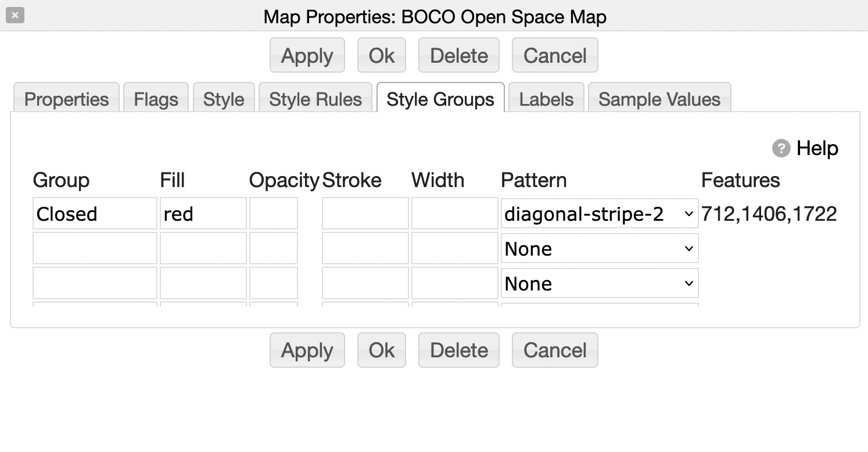868x452 pixels.
Task: Expand the second row Pattern dropdown
Action: point(599,249)
